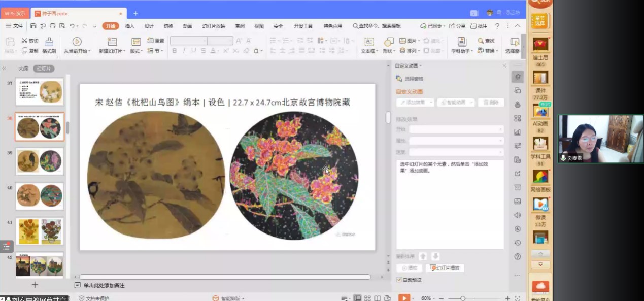Click the Format Painter (格式刷) icon
The width and height of the screenshot is (644, 301).
(x=49, y=42)
